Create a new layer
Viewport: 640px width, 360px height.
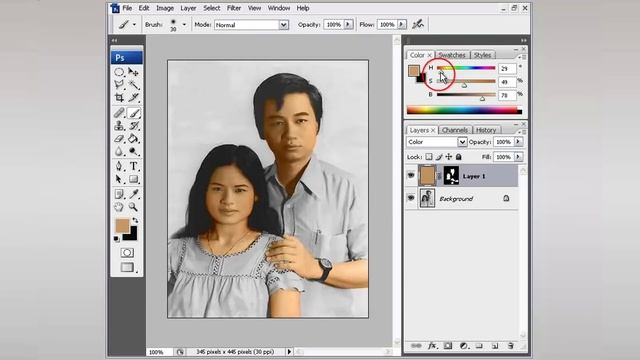pos(495,346)
